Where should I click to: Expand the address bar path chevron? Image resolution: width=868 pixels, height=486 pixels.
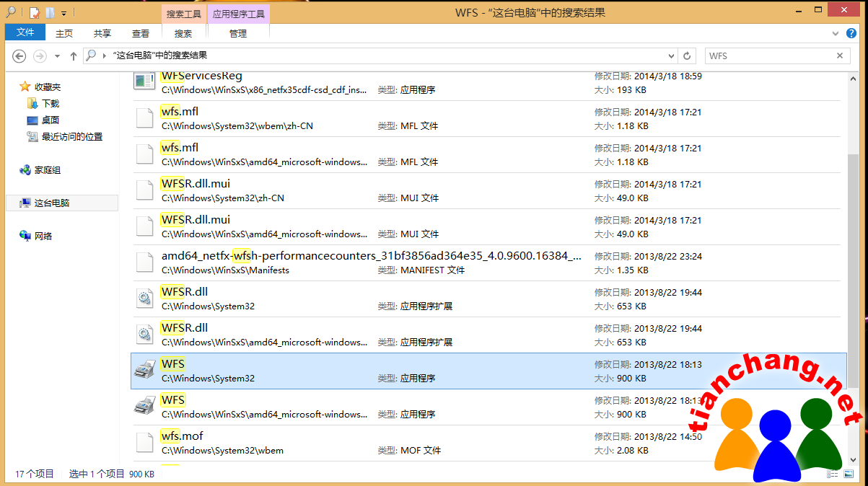click(x=105, y=56)
